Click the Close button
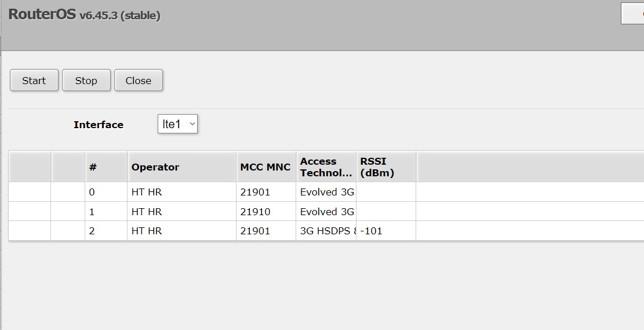The width and height of the screenshot is (644, 330). (x=138, y=81)
